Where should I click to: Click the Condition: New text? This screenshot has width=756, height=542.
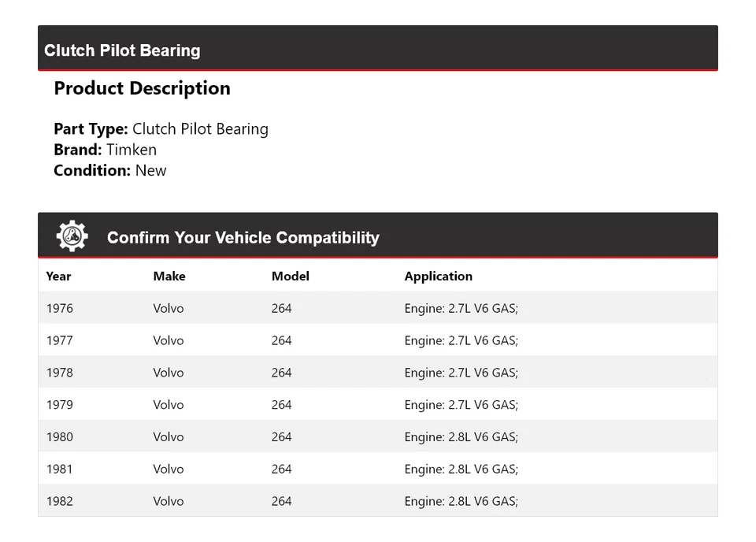[x=110, y=170]
